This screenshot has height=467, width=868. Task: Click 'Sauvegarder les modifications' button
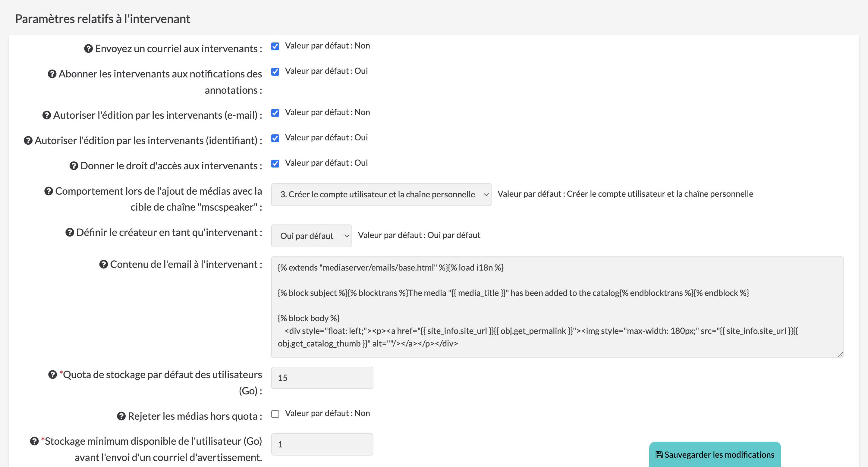715,455
